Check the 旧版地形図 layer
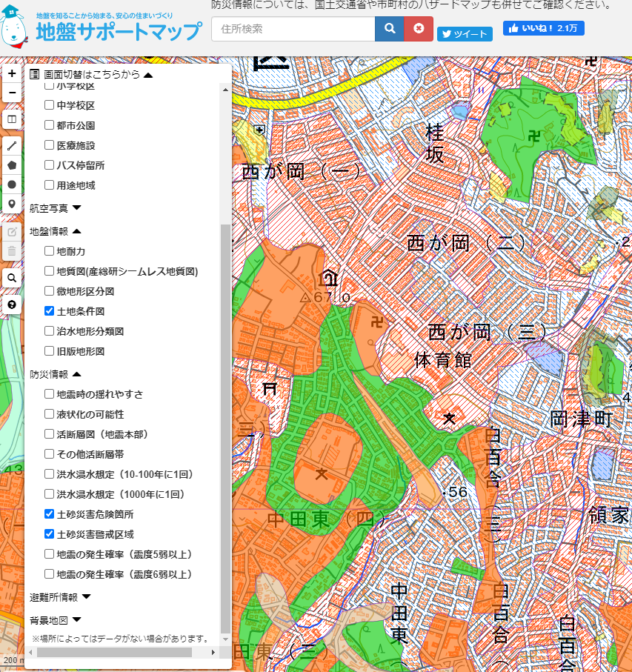632x672 pixels. [50, 351]
